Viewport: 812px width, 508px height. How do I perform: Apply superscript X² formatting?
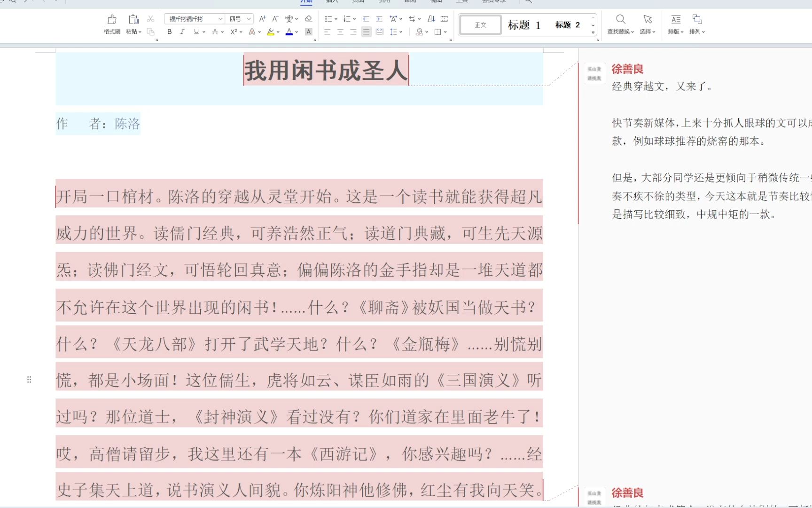tap(234, 32)
